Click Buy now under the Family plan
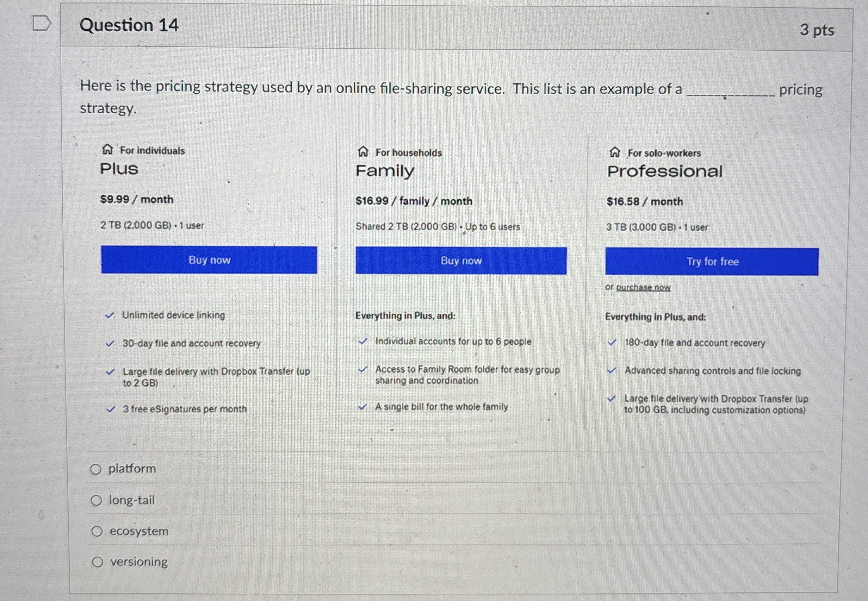Viewport: 868px width, 601px height. (461, 261)
